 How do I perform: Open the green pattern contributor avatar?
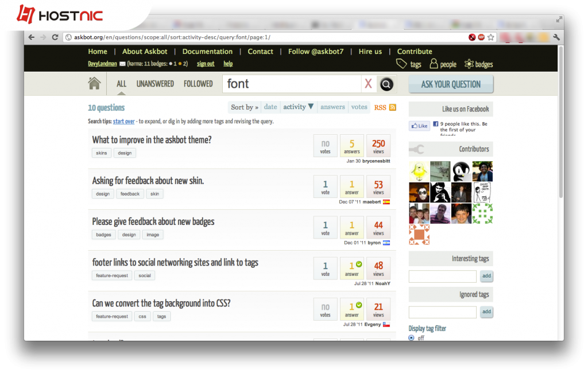[482, 213]
